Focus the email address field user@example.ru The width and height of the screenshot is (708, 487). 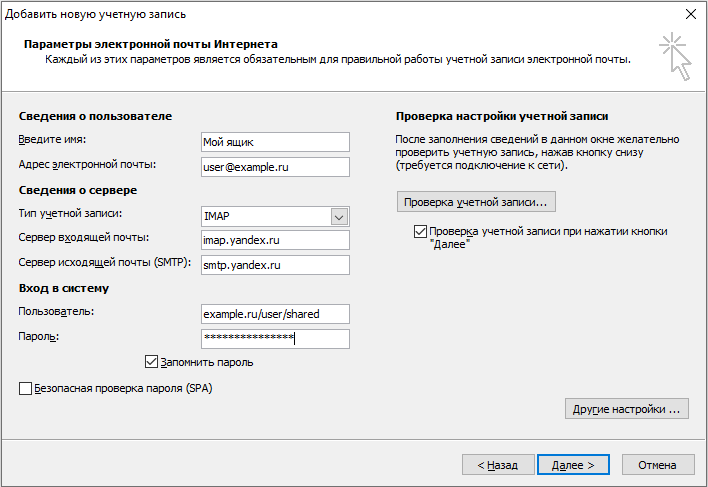274,167
